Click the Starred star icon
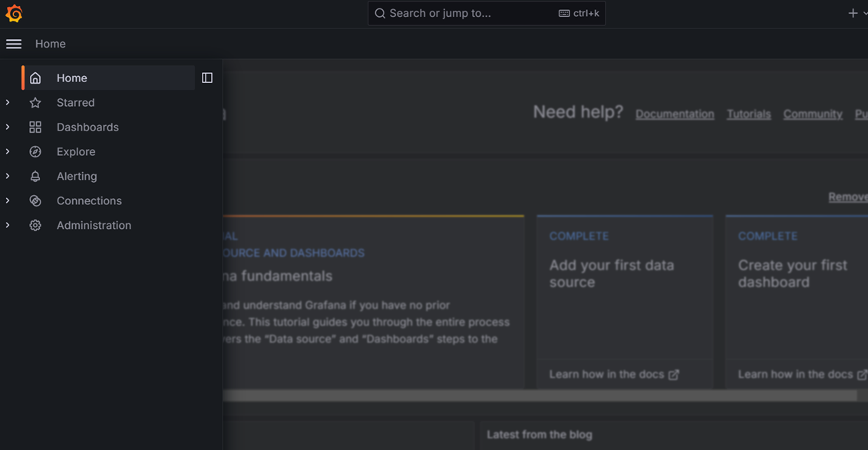Viewport: 868px width, 450px height. [35, 102]
